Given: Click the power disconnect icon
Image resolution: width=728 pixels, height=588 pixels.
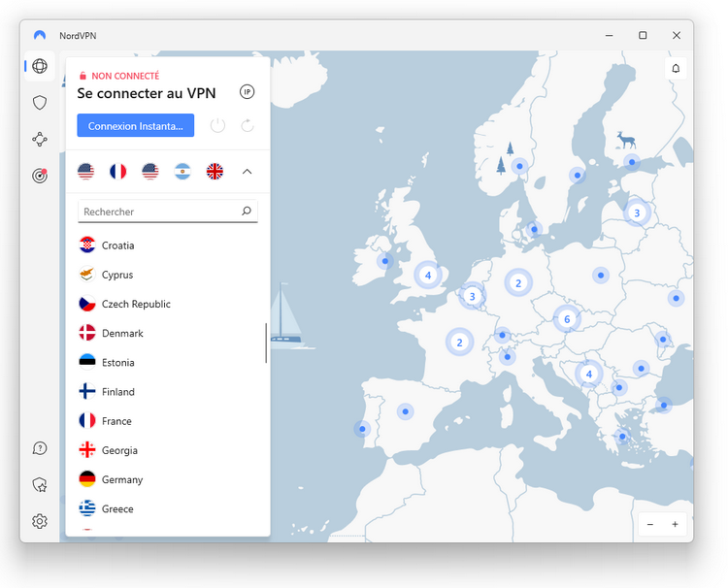Looking at the screenshot, I should coord(217,125).
